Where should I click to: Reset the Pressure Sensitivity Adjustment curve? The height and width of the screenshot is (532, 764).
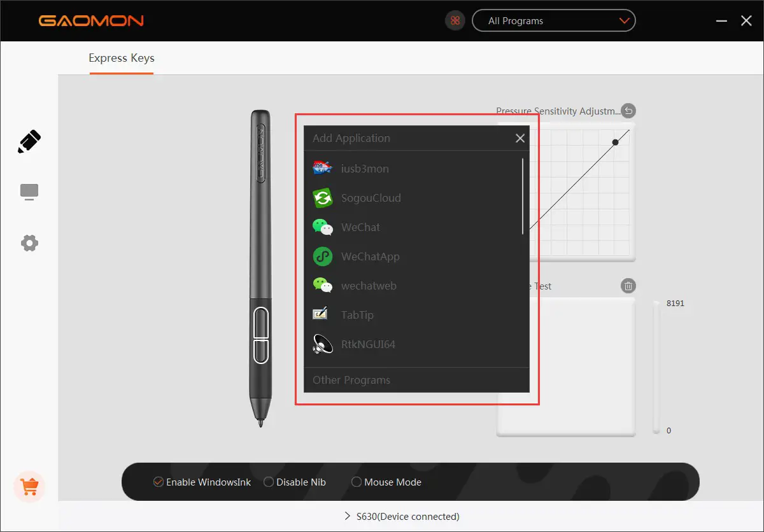click(x=628, y=110)
